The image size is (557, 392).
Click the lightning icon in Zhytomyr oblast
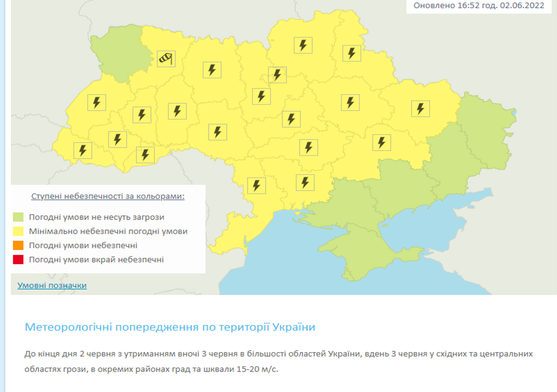212,70
